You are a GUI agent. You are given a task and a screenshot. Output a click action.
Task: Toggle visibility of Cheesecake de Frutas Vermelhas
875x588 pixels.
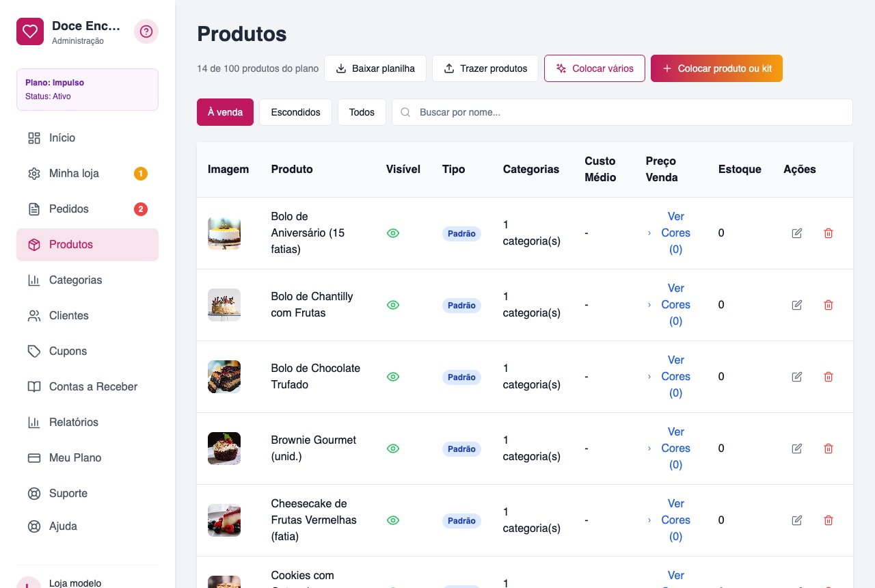393,520
